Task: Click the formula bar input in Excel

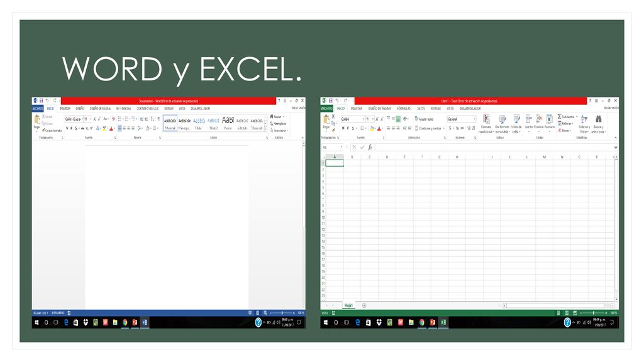Action: pos(493,147)
